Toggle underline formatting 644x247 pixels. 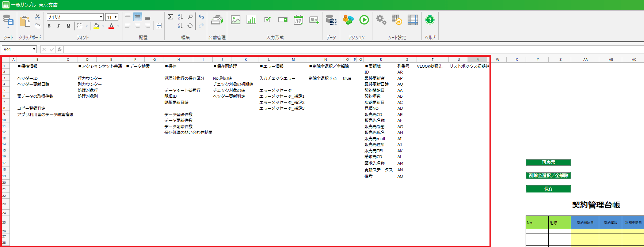pos(68,26)
